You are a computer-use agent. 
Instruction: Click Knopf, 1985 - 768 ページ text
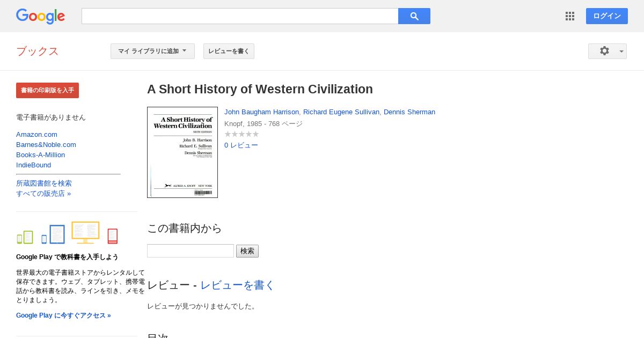coord(264,123)
